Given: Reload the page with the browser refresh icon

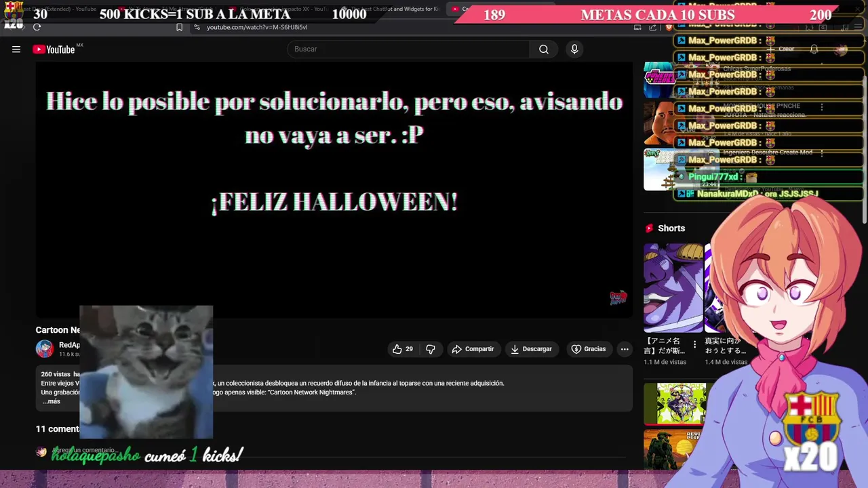Looking at the screenshot, I should tap(37, 27).
